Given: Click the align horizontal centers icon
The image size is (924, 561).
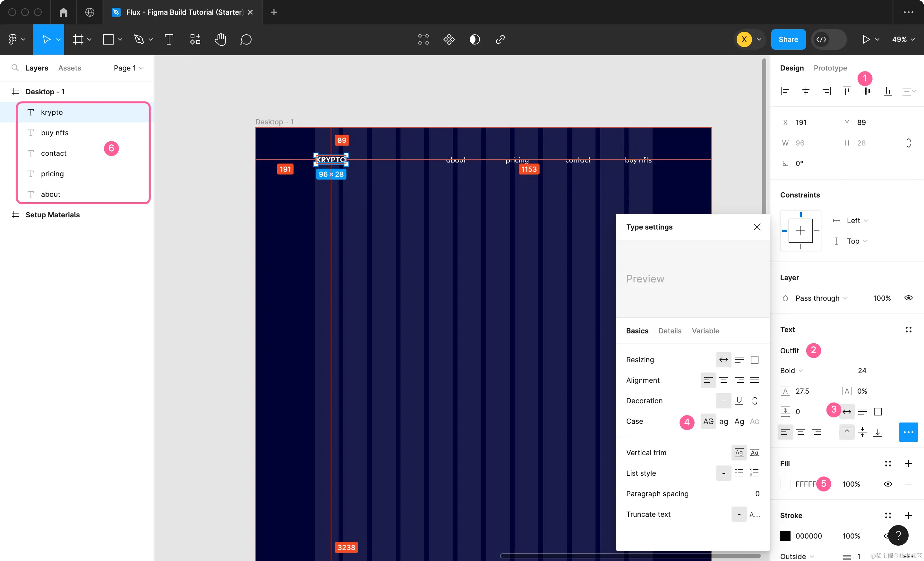Looking at the screenshot, I should click(x=806, y=91).
